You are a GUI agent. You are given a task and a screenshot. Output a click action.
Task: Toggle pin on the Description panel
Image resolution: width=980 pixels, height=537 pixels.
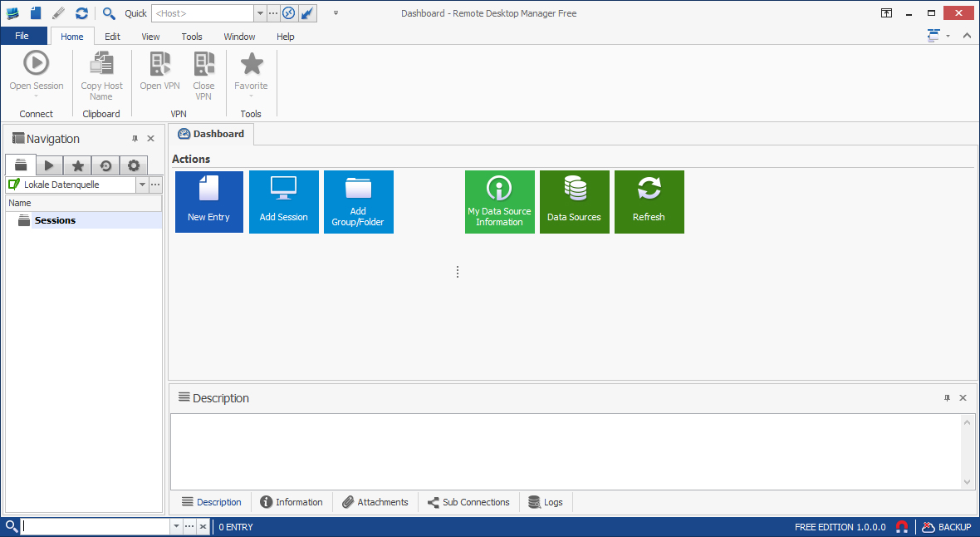pyautogui.click(x=947, y=398)
